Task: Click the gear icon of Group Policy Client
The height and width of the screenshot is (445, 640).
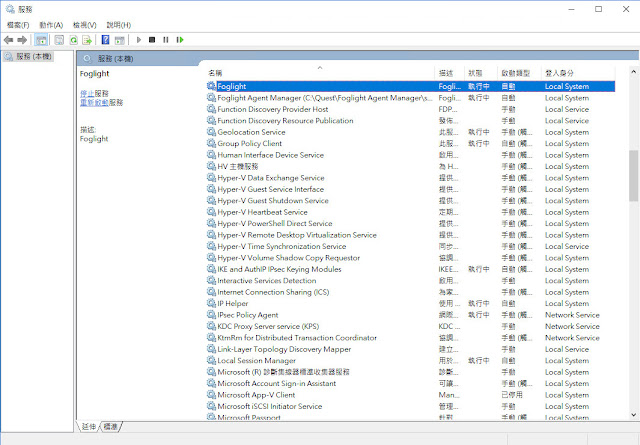Action: 211,143
